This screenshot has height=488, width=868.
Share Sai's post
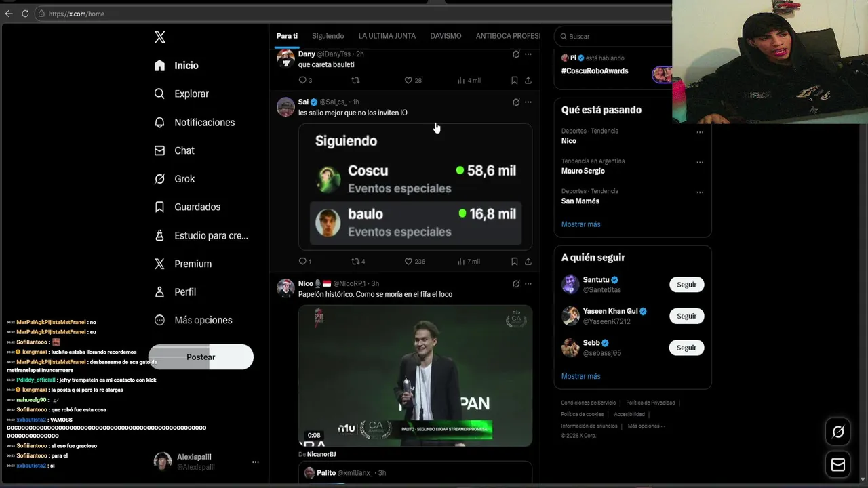point(528,261)
